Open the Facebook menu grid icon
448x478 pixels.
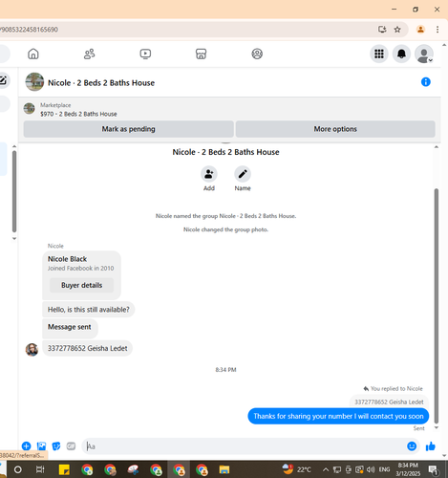tap(379, 54)
